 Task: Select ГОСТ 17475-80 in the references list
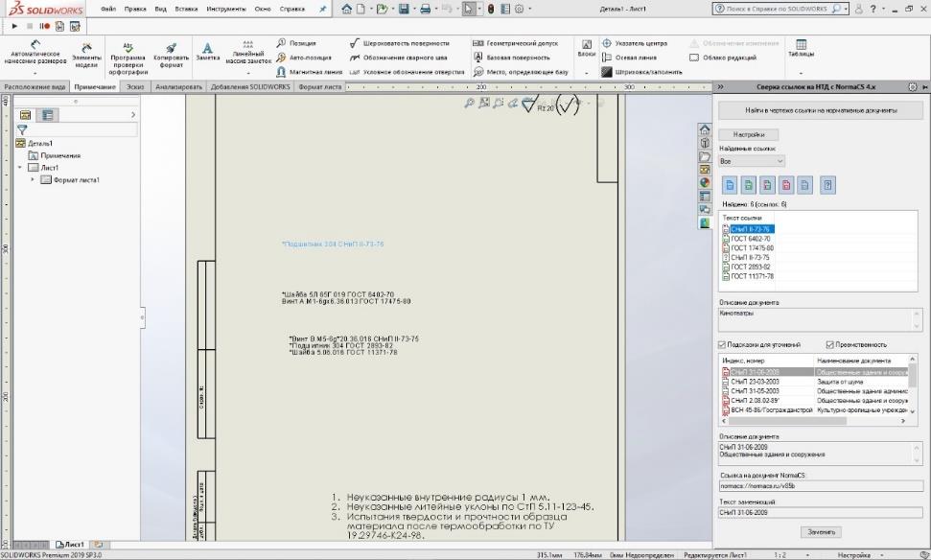pos(752,248)
